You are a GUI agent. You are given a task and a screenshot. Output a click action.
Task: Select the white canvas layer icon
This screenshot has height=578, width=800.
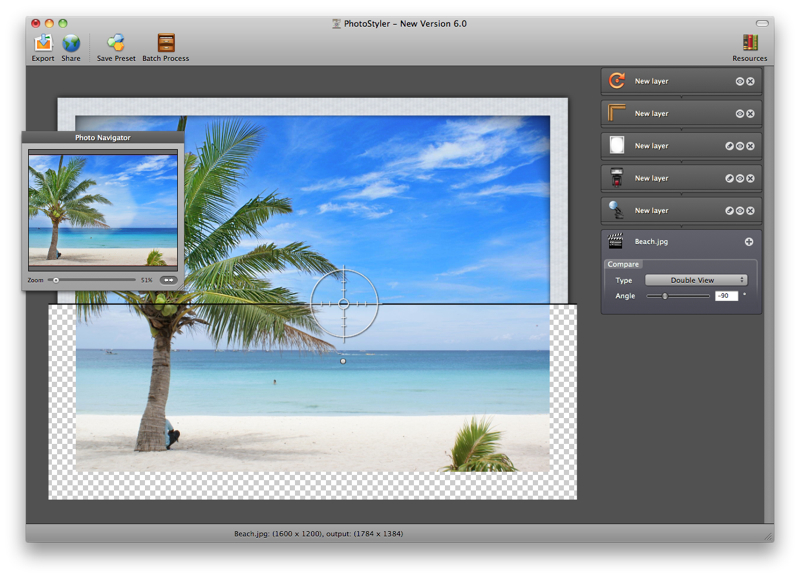click(616, 145)
